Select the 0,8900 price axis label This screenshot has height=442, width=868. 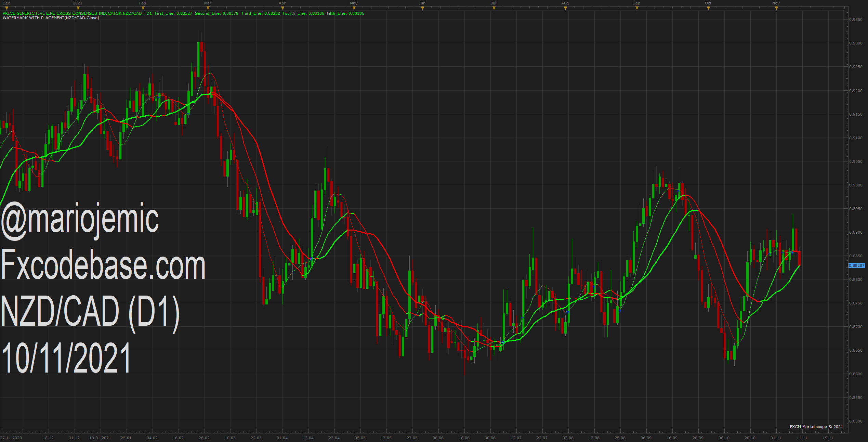point(856,232)
